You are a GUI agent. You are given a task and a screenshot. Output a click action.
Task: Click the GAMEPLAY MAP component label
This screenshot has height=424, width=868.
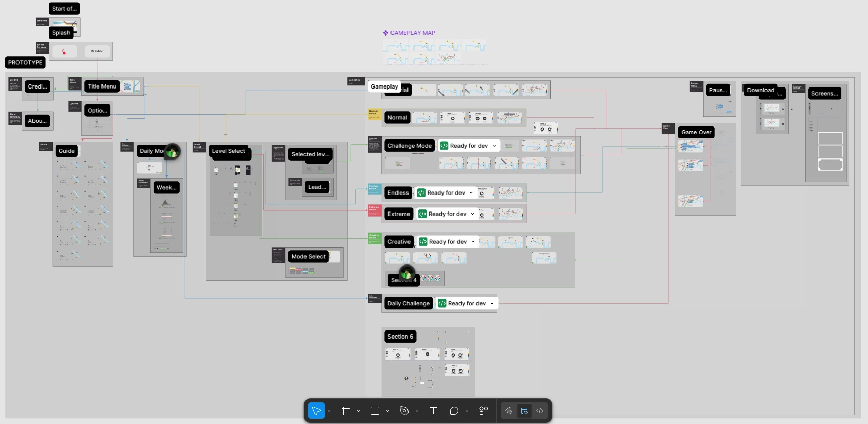409,33
